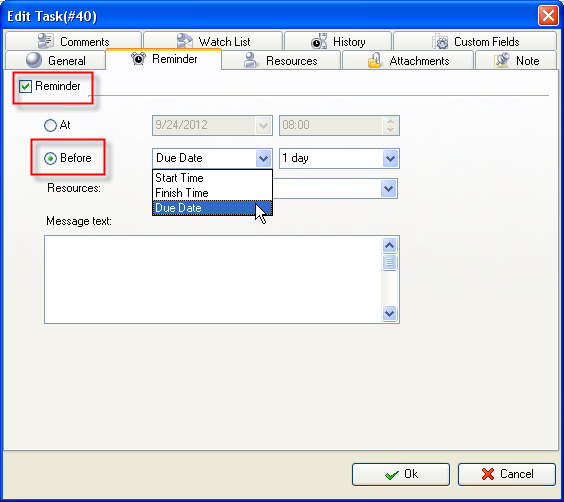Click the Watch List tab icon
This screenshot has height=502, width=564.
tap(185, 41)
